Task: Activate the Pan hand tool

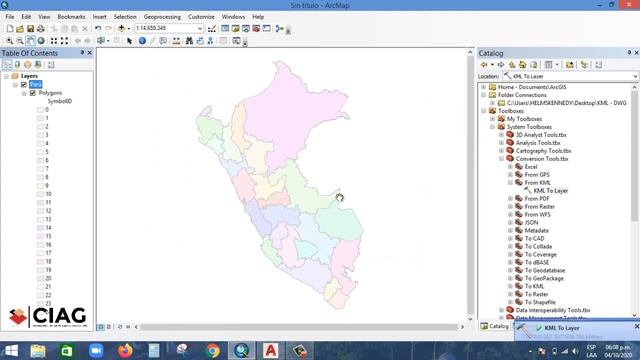Action: 30,41
